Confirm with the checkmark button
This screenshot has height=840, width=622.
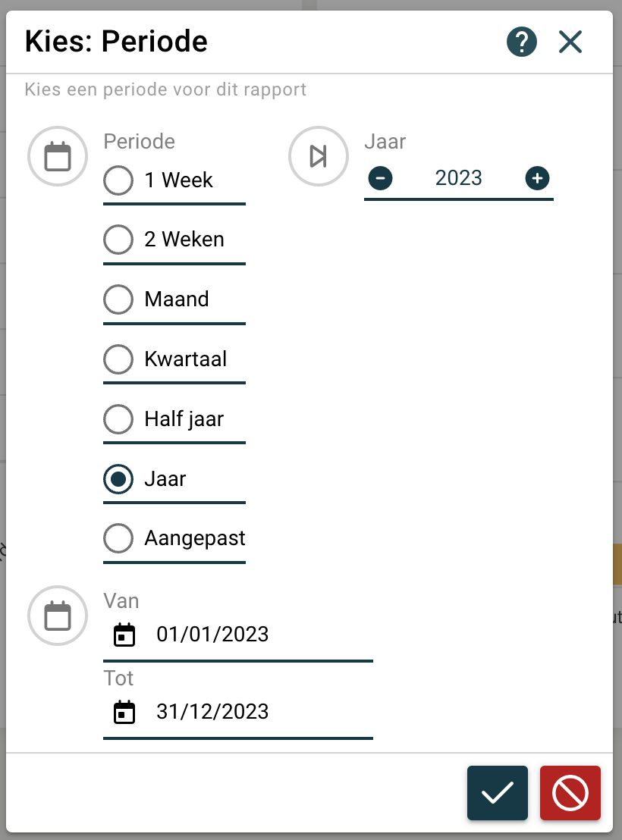point(498,793)
